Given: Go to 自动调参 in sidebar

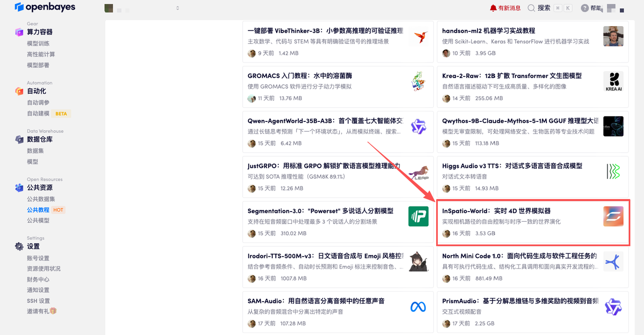Looking at the screenshot, I should pos(38,103).
